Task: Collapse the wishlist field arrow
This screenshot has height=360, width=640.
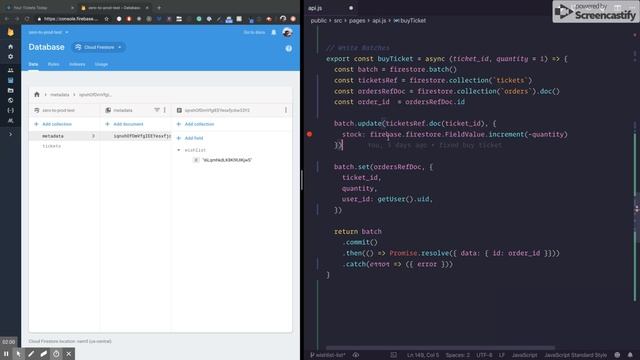Action: pyautogui.click(x=179, y=150)
